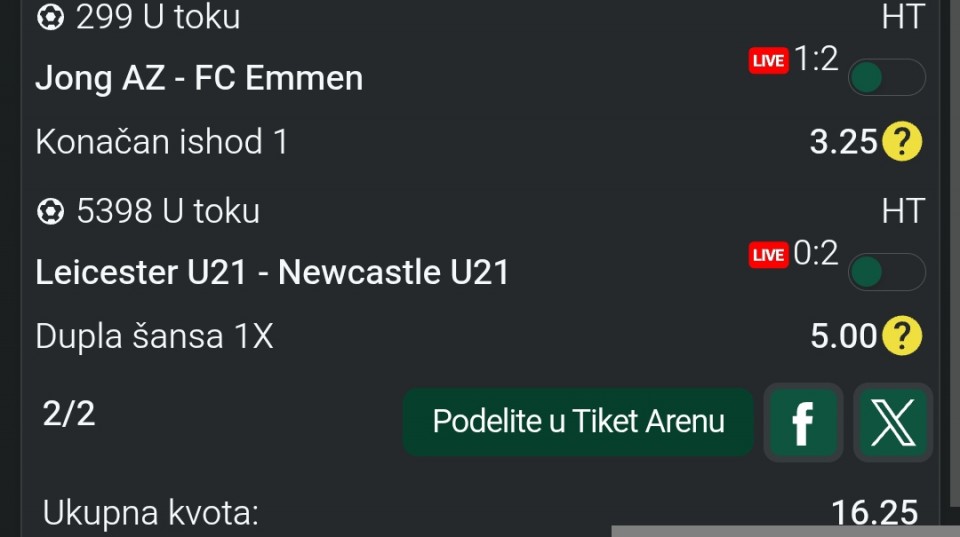Click the 16.25 total odds value
The height and width of the screenshot is (537, 960).
tap(874, 513)
